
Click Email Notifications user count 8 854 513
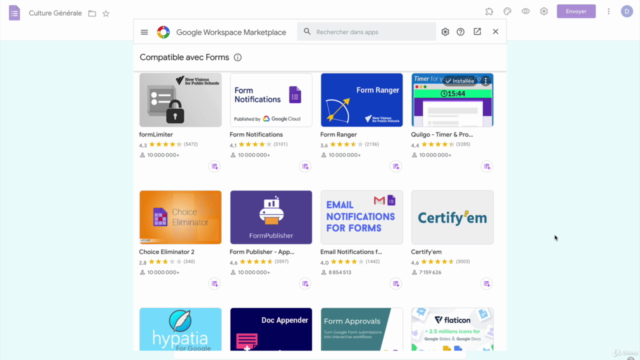pos(340,272)
